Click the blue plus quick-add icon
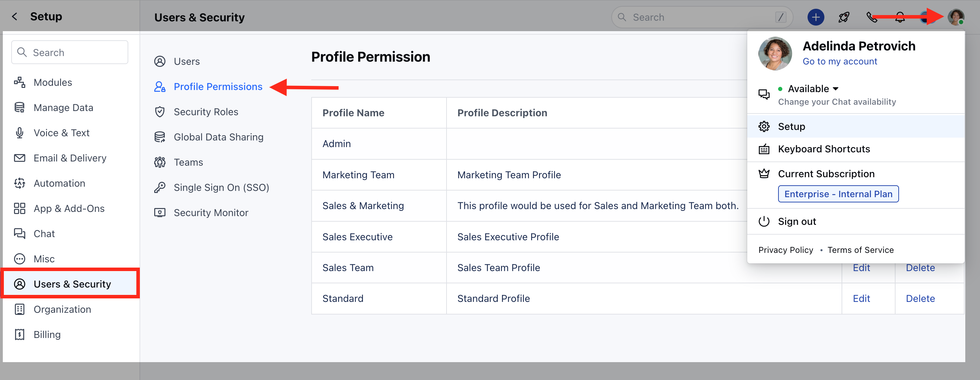Viewport: 980px width, 380px height. [x=816, y=18]
